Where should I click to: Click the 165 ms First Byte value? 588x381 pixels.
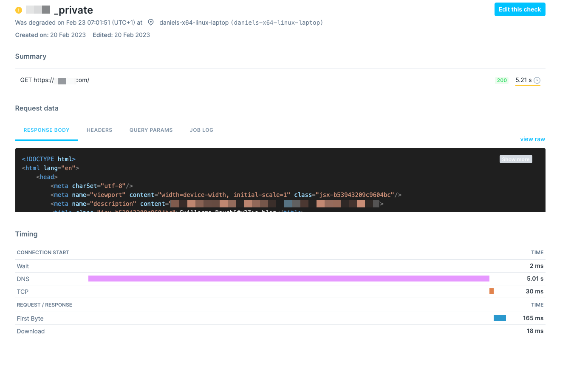533,318
